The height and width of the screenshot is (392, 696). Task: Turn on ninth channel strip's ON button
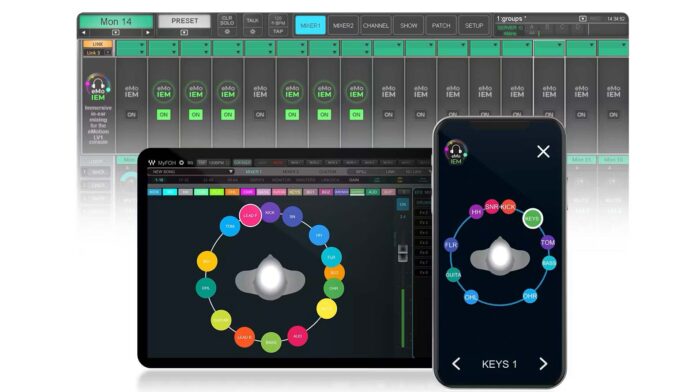388,115
